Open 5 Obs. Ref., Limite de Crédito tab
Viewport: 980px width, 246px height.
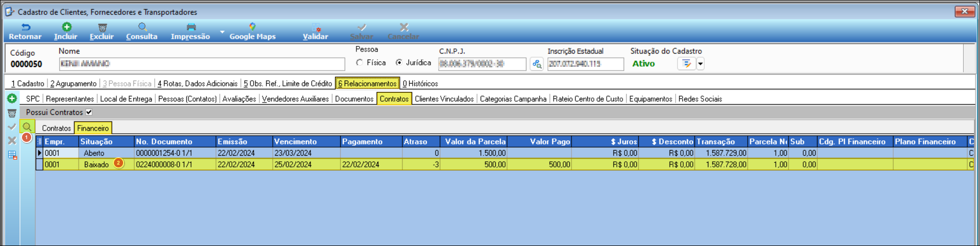click(x=288, y=84)
